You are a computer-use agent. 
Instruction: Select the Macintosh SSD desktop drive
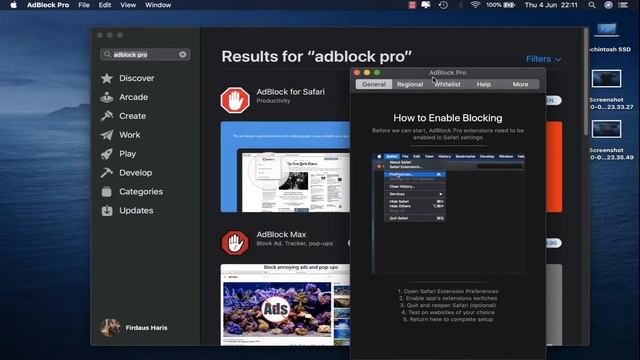(608, 38)
